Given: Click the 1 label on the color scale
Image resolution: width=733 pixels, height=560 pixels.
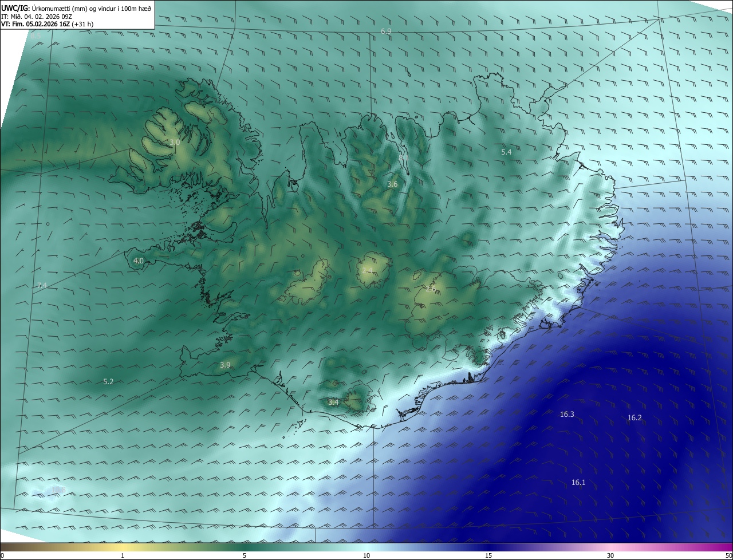Looking at the screenshot, I should [x=123, y=555].
